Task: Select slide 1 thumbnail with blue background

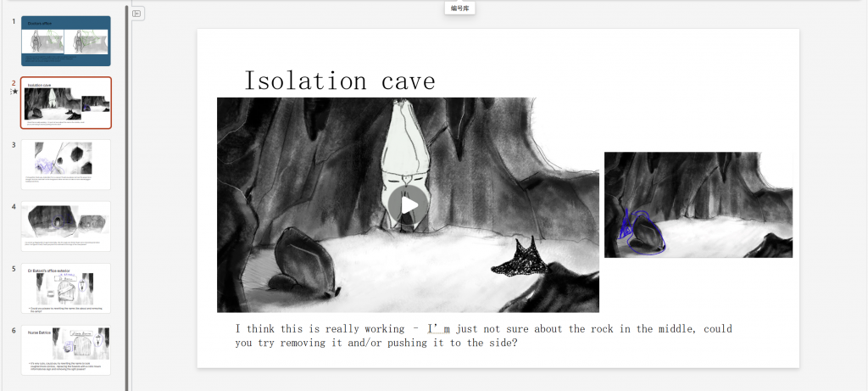Action: tap(65, 41)
